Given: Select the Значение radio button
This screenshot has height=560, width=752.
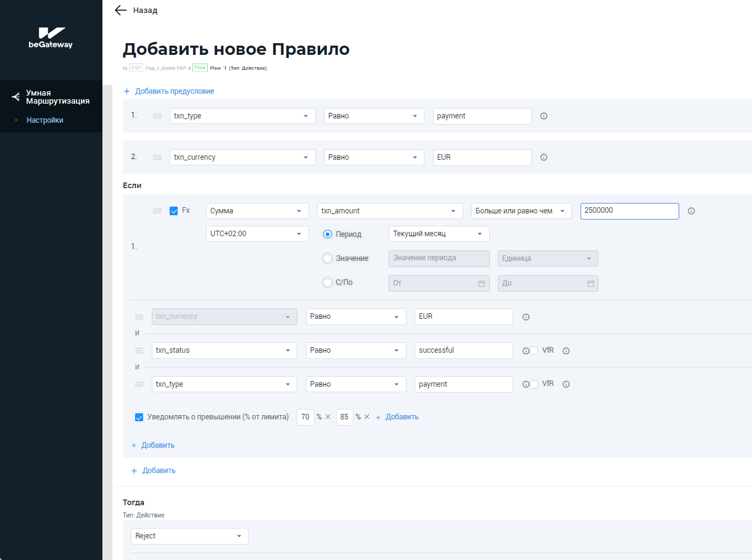Looking at the screenshot, I should click(x=328, y=258).
